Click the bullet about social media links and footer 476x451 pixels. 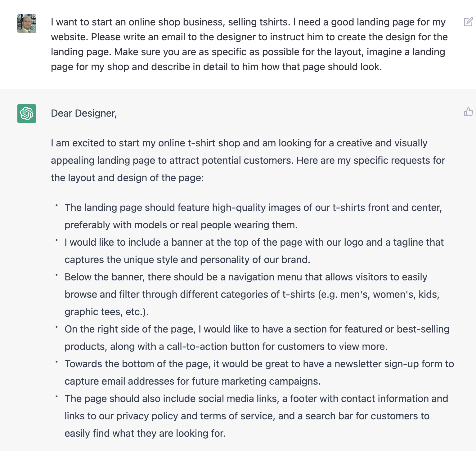coord(256,416)
